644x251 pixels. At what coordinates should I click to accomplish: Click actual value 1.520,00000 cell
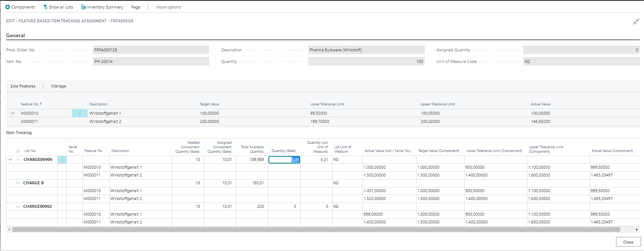click(389, 198)
